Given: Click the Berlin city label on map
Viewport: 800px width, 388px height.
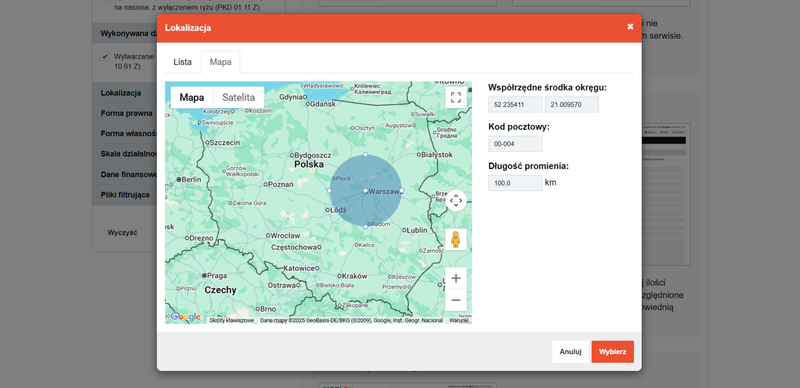Looking at the screenshot, I should [191, 180].
